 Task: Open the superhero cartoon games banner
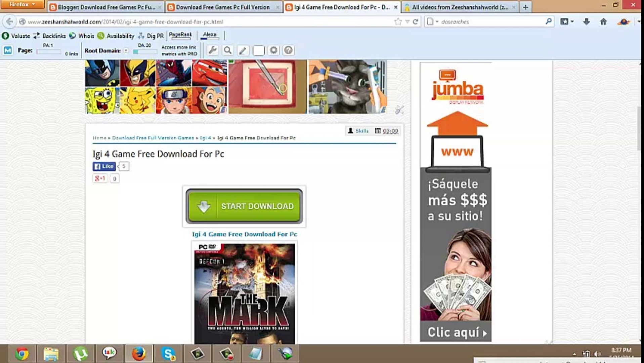(x=156, y=87)
